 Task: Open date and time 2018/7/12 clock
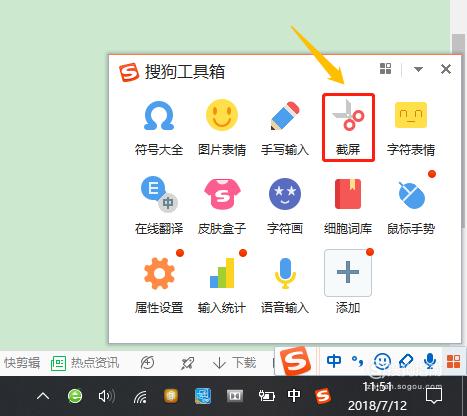(378, 396)
